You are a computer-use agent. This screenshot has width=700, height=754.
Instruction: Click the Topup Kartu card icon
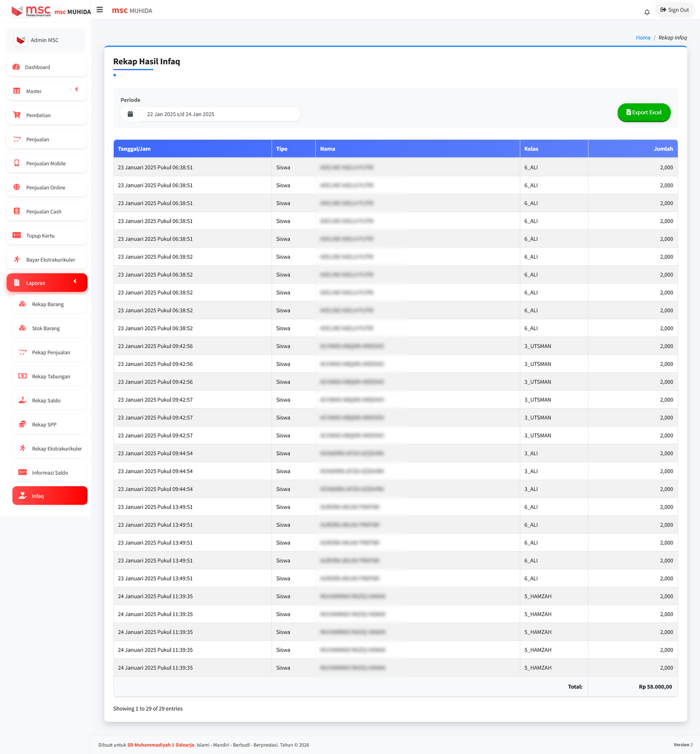[17, 235]
